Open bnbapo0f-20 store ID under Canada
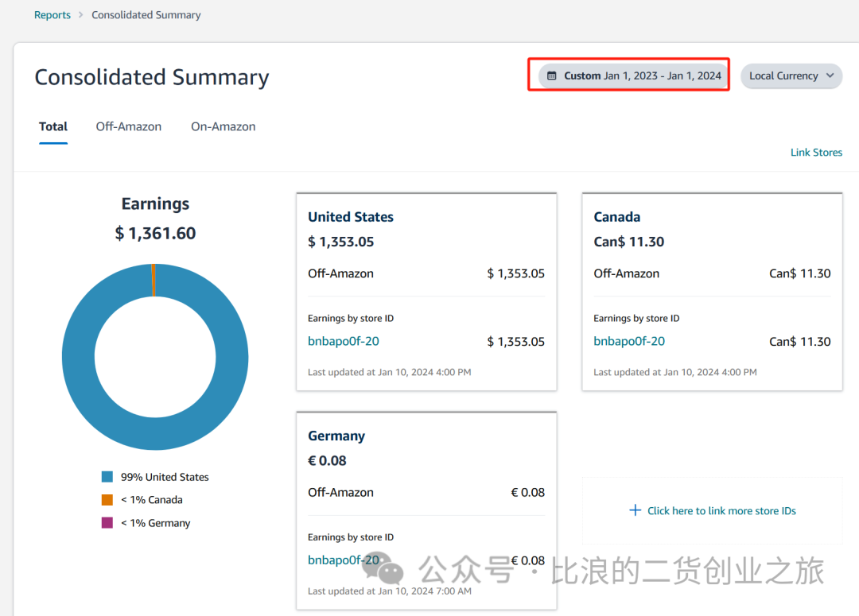Image resolution: width=859 pixels, height=616 pixels. click(629, 341)
